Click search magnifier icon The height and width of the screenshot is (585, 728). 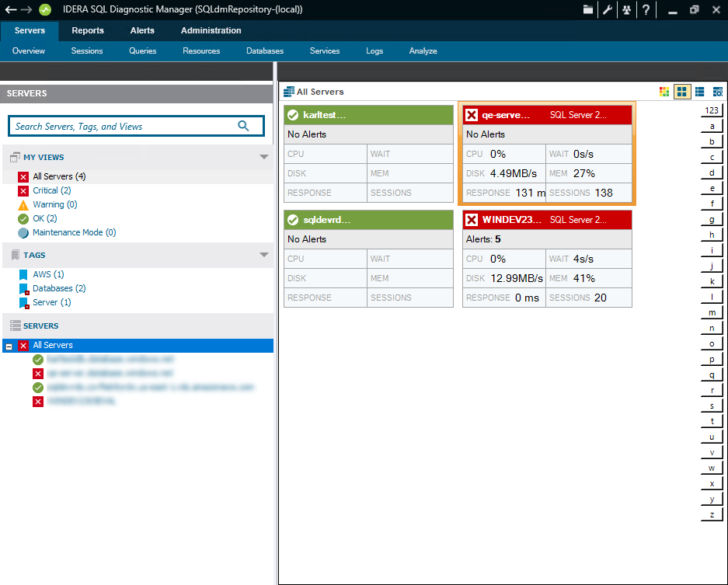[x=243, y=126]
